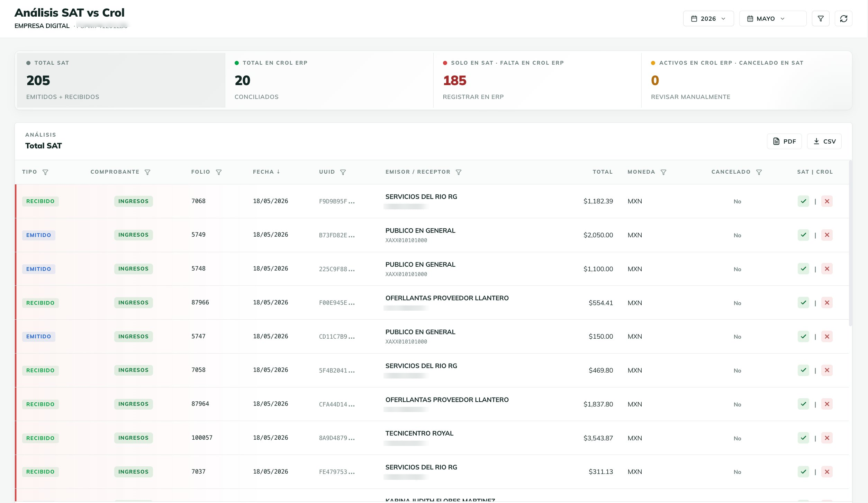
Task: Click the refresh icon in top bar
Action: point(843,19)
